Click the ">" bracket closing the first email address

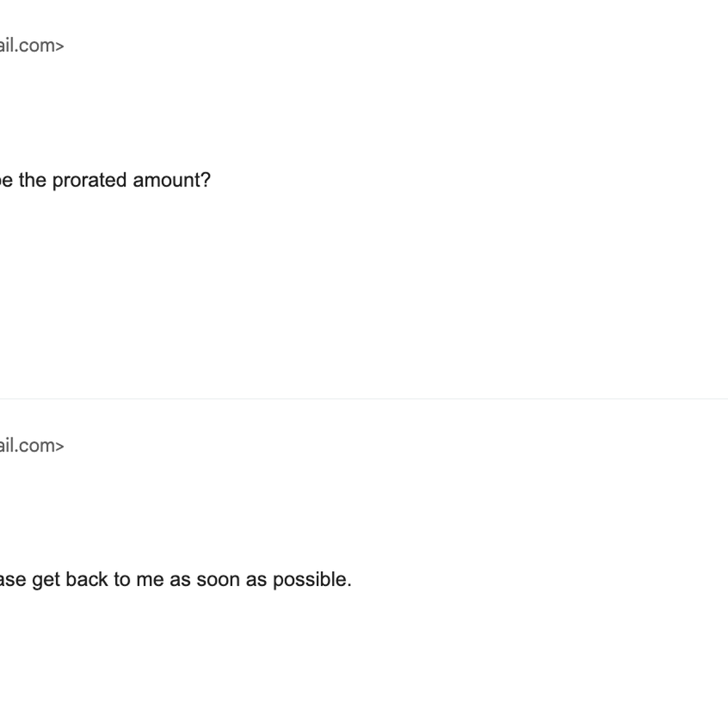pyautogui.click(x=60, y=47)
